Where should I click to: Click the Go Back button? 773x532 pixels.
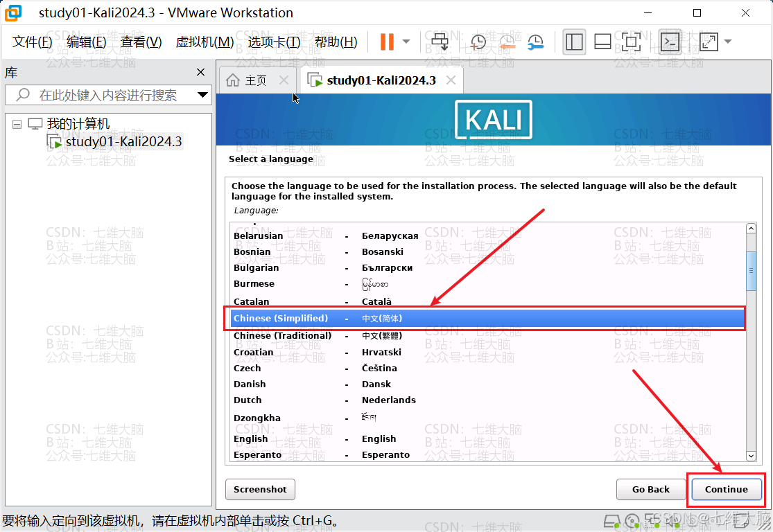point(651,489)
